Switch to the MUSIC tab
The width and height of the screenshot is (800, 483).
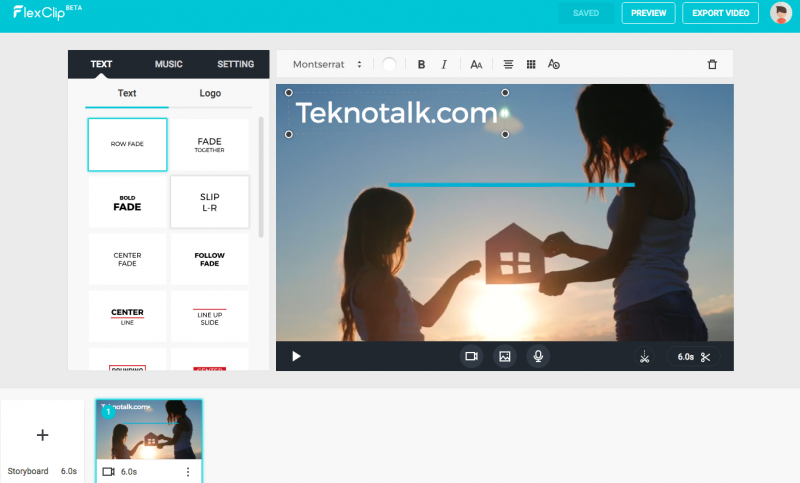tap(168, 64)
